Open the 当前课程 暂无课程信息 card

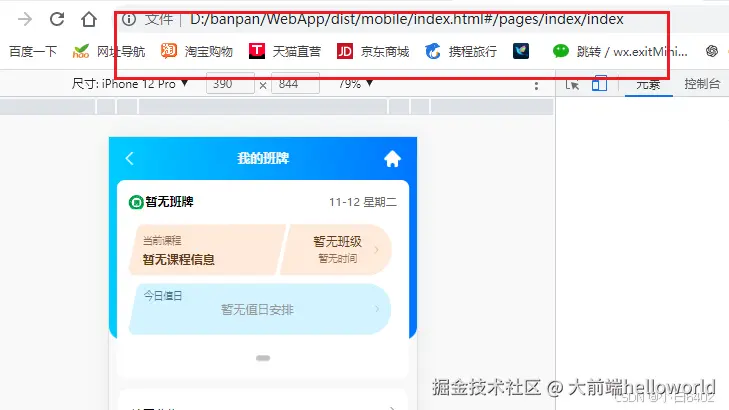(x=207, y=250)
